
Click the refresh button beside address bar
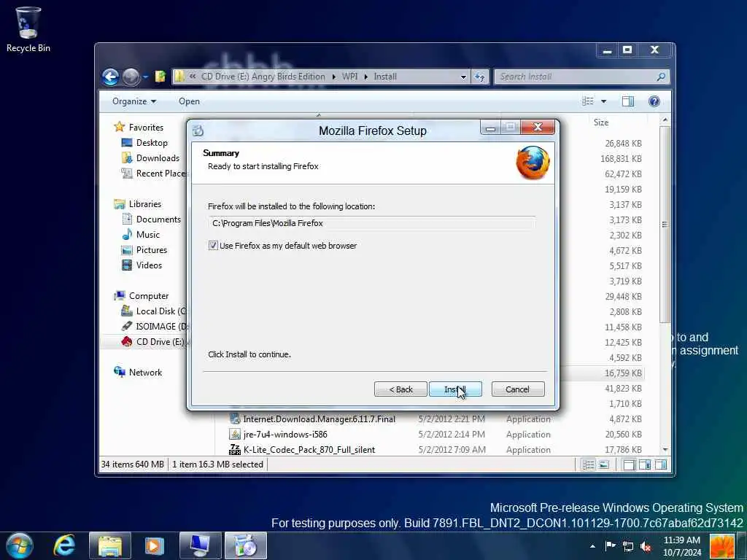(479, 77)
